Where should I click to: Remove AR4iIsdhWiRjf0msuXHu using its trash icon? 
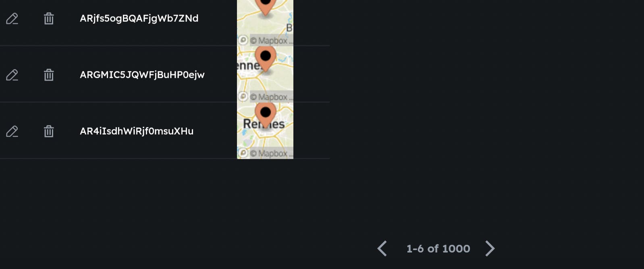coord(49,131)
